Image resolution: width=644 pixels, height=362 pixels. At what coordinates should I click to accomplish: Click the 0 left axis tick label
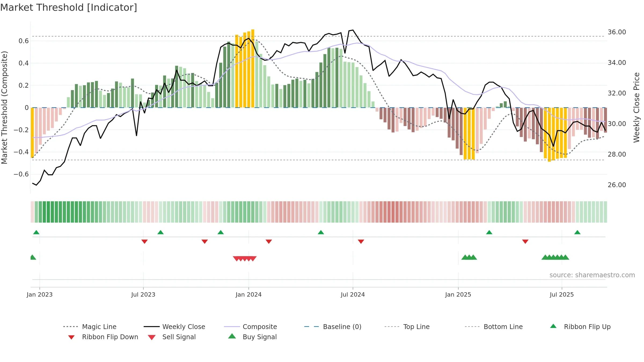click(x=27, y=108)
